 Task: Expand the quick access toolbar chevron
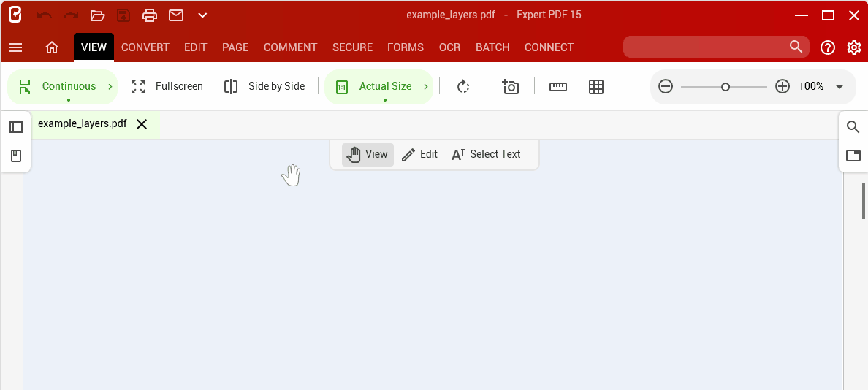pos(202,15)
